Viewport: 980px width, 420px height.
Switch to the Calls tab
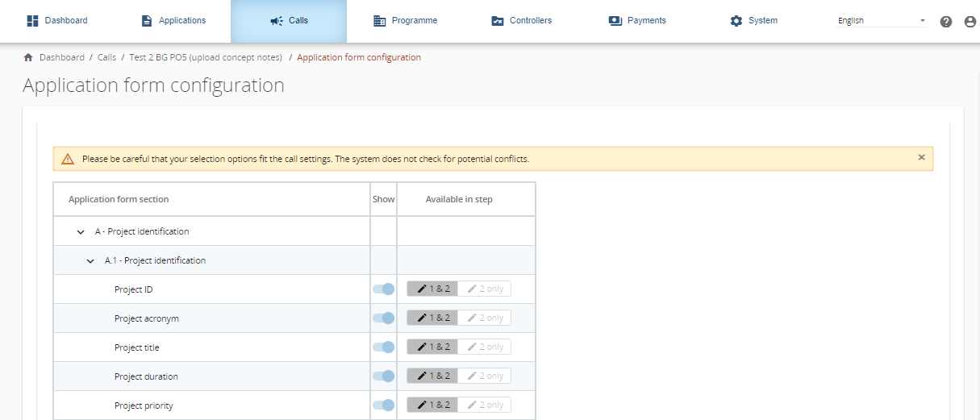pyautogui.click(x=289, y=21)
